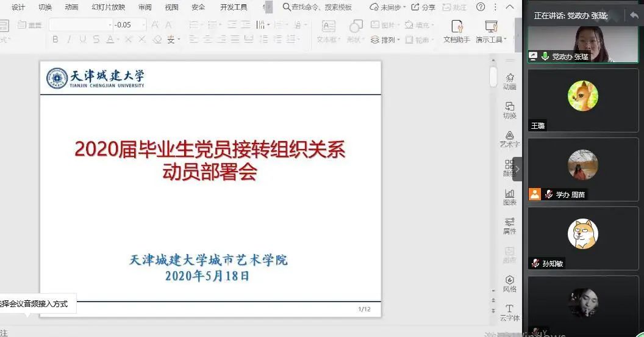This screenshot has width=644, height=337.
Task: Open the 排列 arrange dropdown
Action: point(385,40)
